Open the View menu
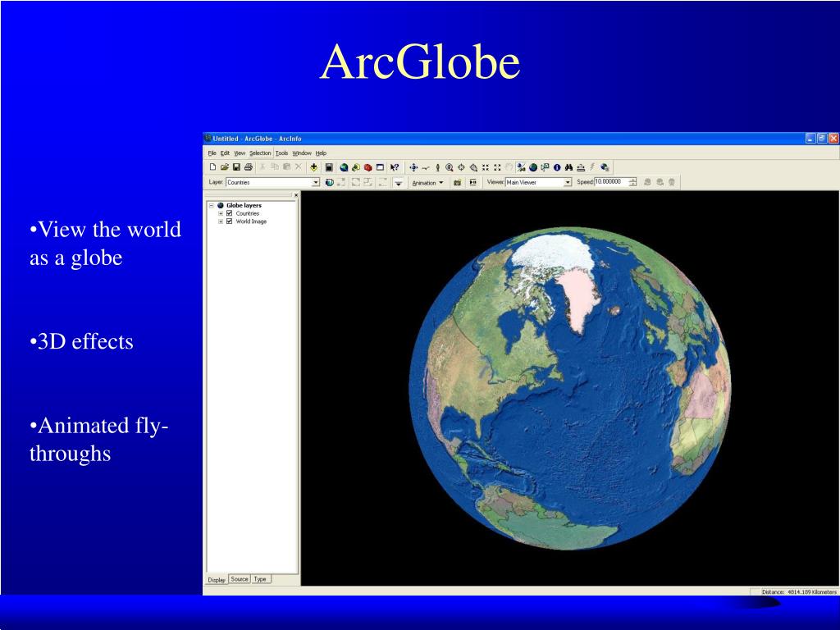Image resolution: width=840 pixels, height=630 pixels. (x=240, y=153)
